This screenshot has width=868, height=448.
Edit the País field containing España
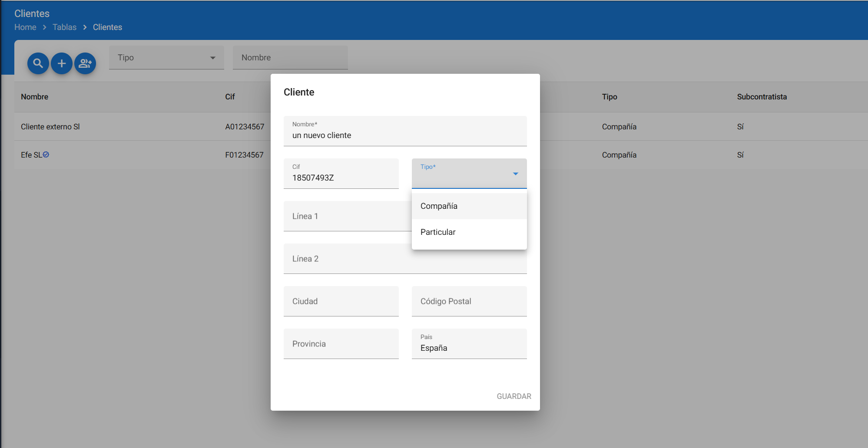(x=469, y=348)
